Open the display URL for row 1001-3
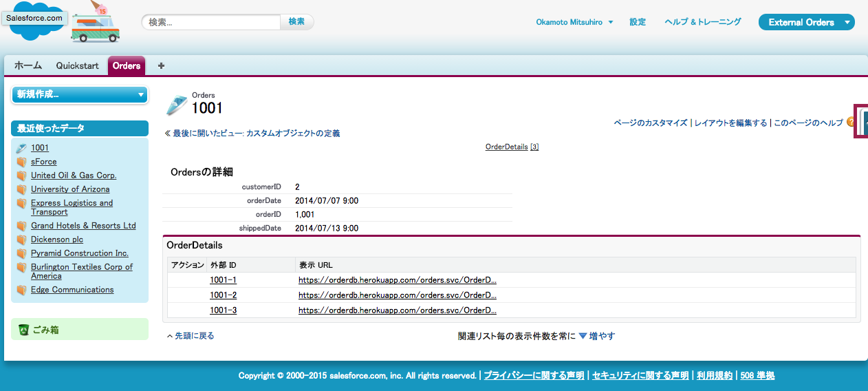Image resolution: width=868 pixels, height=391 pixels. [398, 310]
